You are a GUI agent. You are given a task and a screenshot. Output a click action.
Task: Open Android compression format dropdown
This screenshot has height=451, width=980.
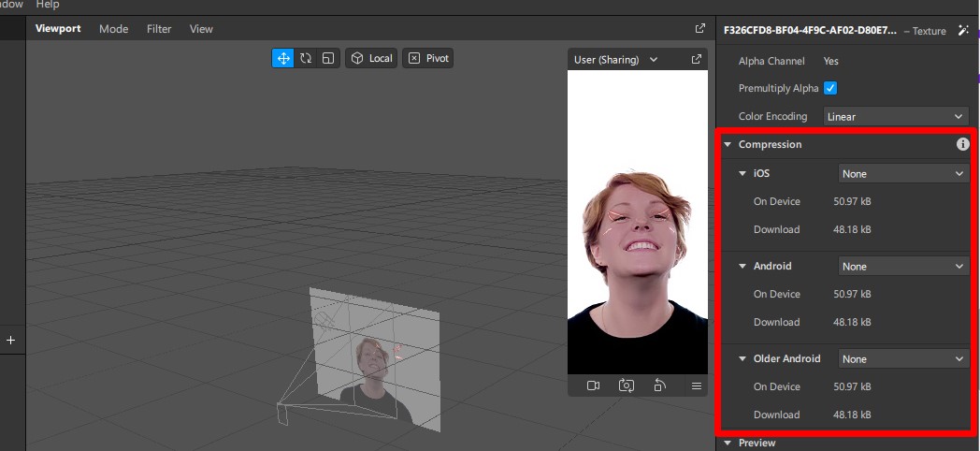[x=903, y=267]
